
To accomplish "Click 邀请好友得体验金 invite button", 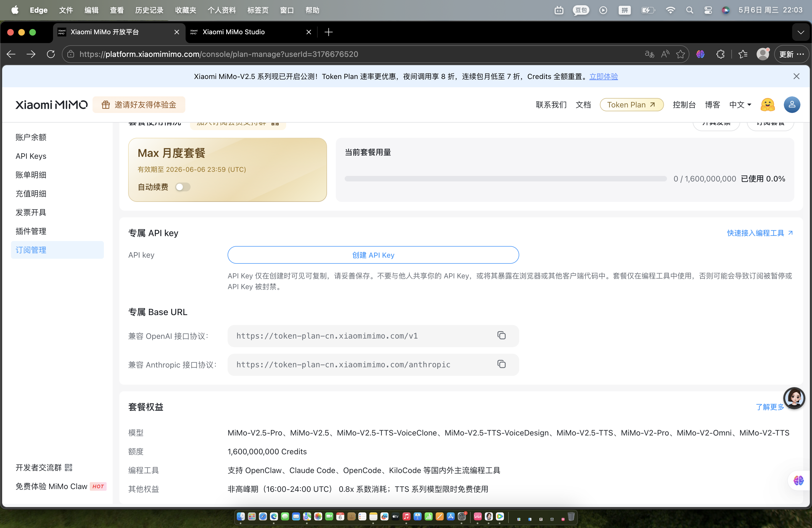I will pyautogui.click(x=139, y=105).
